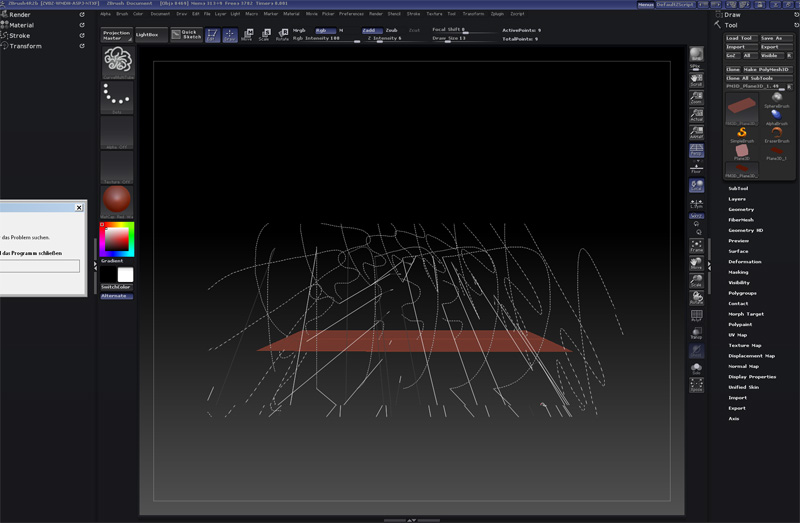Click the Frame mesh icon

pyautogui.click(x=696, y=246)
